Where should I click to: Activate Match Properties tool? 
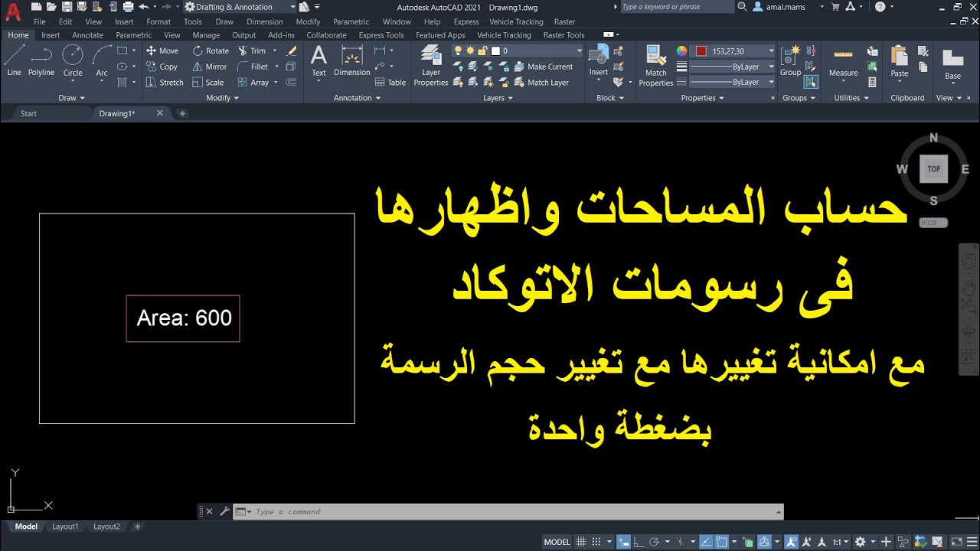point(656,65)
